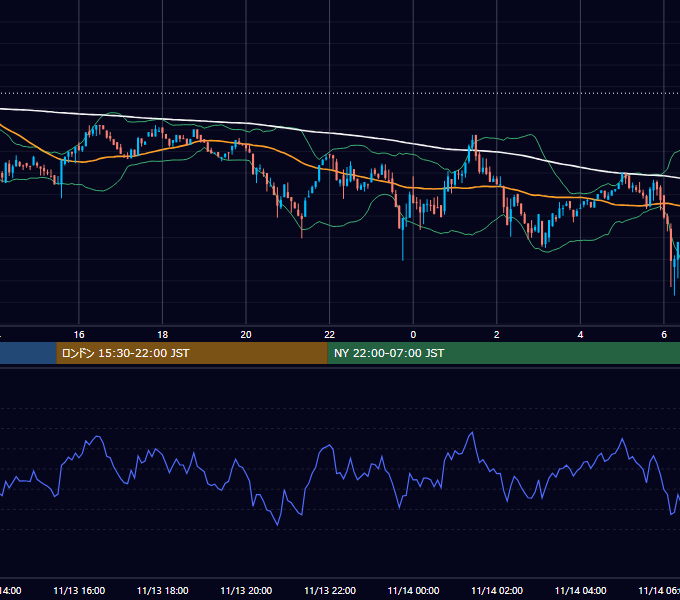The image size is (680, 600).
Task: Click the 11/14 00:00 time label
Action: point(413,590)
